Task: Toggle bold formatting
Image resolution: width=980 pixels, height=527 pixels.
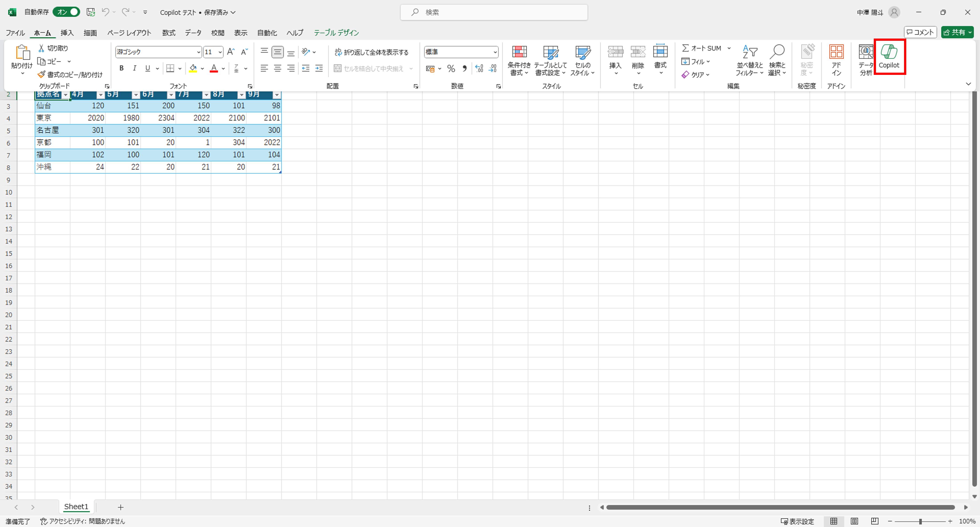Action: (121, 68)
